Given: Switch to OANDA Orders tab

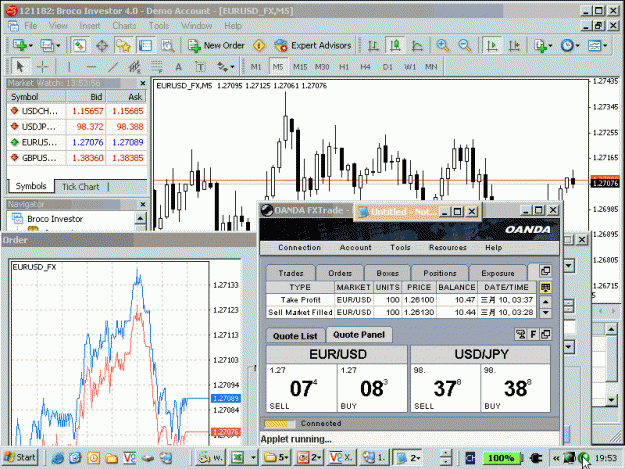Looking at the screenshot, I should tap(340, 273).
